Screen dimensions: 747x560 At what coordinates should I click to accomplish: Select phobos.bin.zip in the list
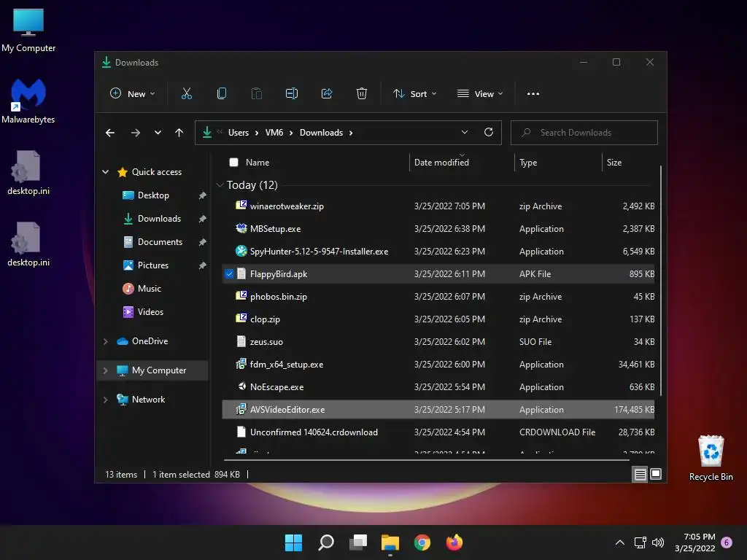(438, 296)
